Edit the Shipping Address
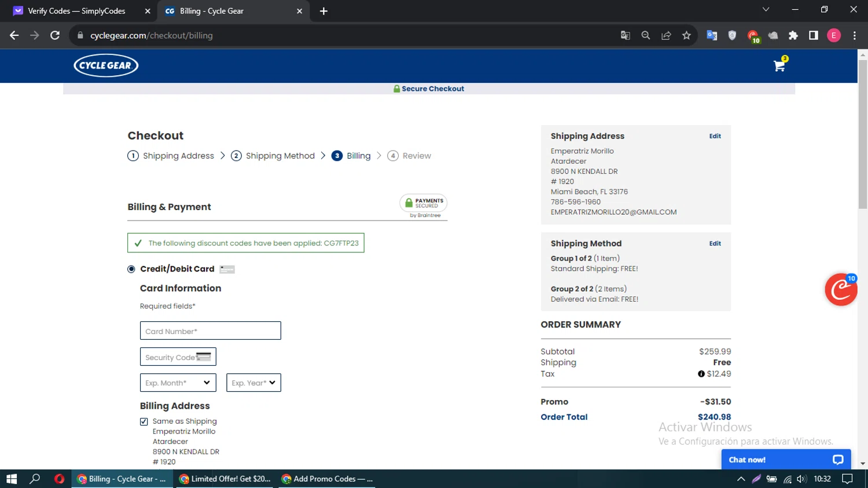 pyautogui.click(x=715, y=136)
